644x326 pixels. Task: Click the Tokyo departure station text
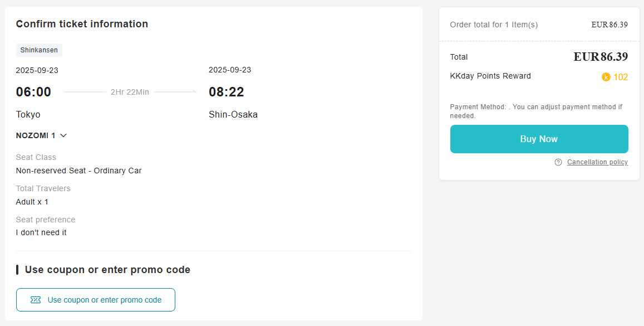pos(28,115)
